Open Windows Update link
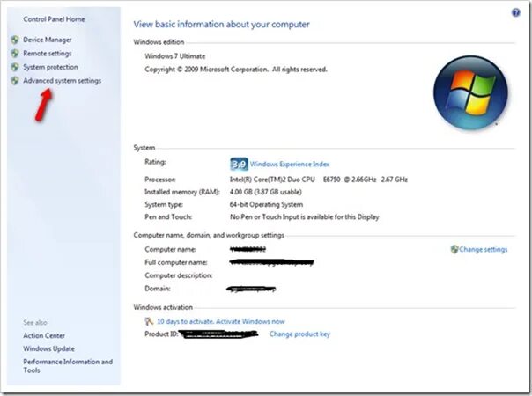Screen dimensions: 532x396 click(x=48, y=348)
